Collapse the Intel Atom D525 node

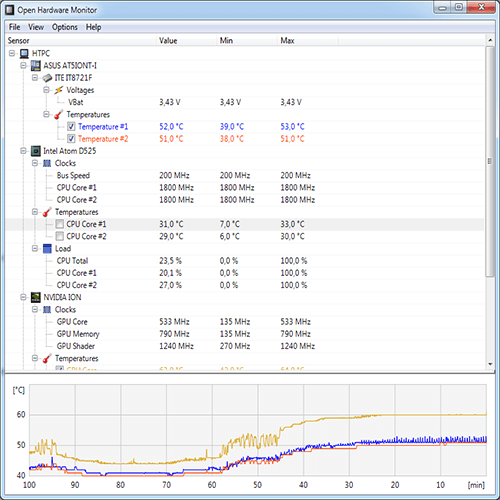click(23, 151)
